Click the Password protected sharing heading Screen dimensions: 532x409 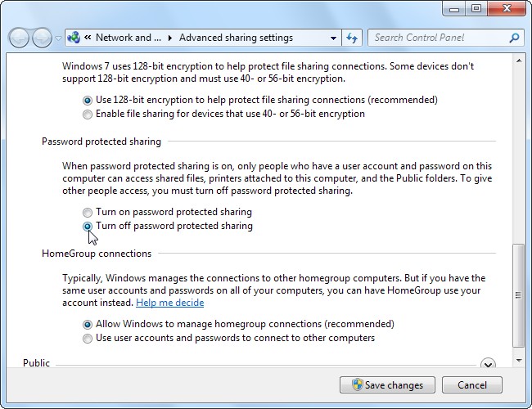pyautogui.click(x=101, y=142)
